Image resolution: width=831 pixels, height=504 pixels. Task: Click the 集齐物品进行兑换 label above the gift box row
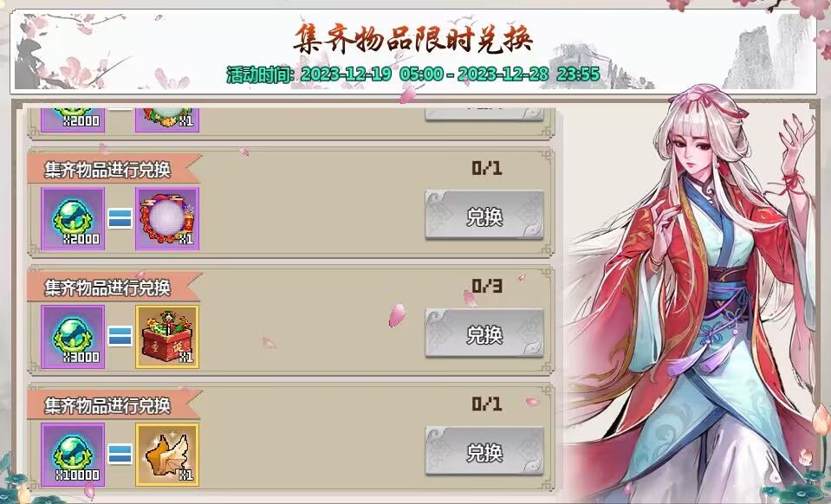click(x=107, y=288)
